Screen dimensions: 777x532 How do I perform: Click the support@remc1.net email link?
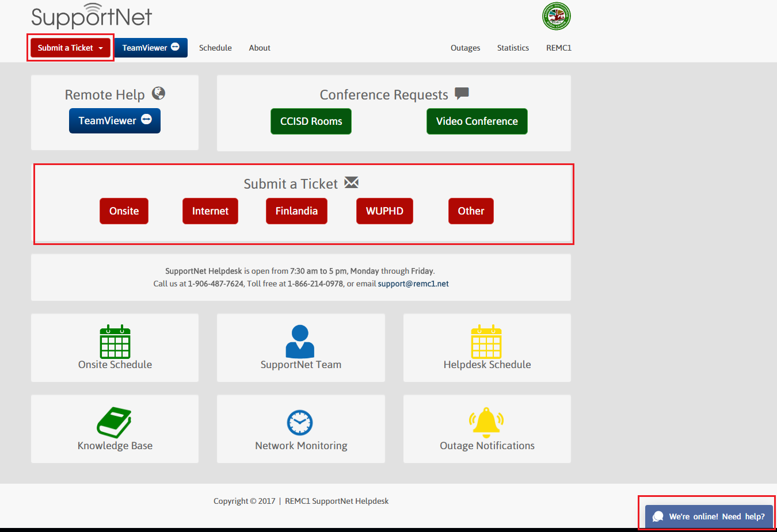413,284
